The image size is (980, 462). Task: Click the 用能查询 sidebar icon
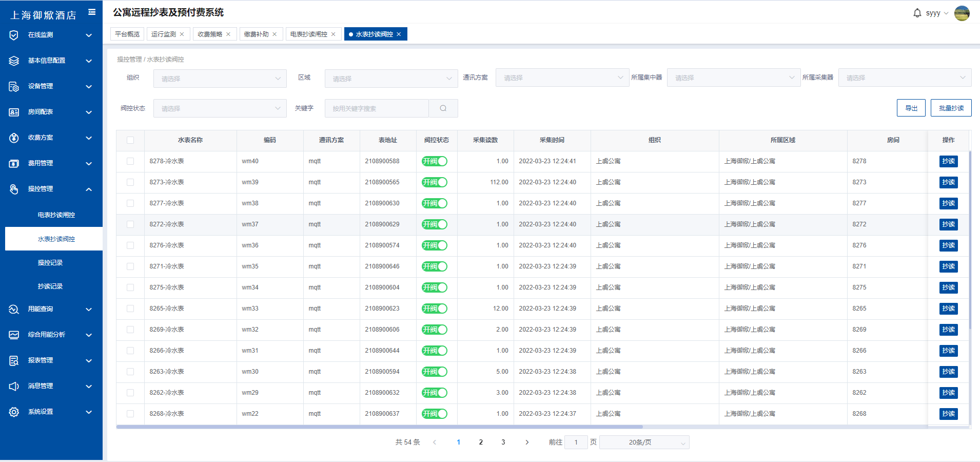14,309
